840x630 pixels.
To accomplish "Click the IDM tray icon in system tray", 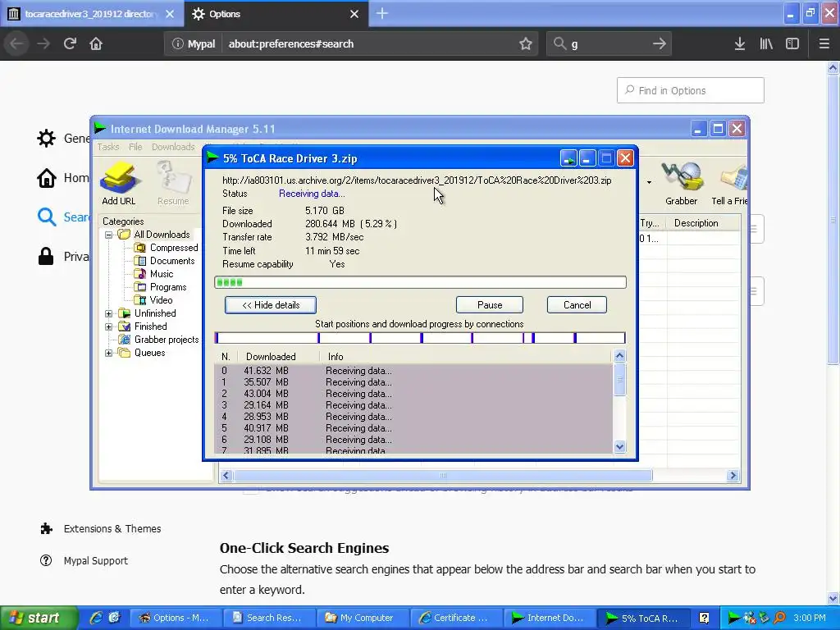I will [734, 618].
